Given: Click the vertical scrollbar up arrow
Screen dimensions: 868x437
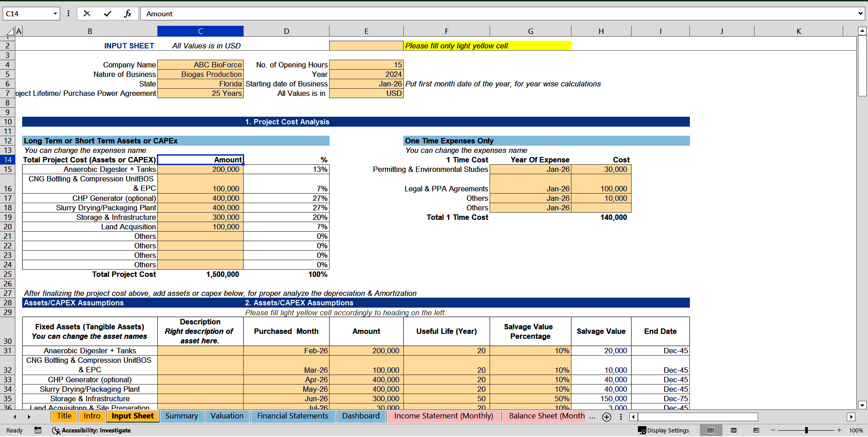Looking at the screenshot, I should [x=862, y=31].
